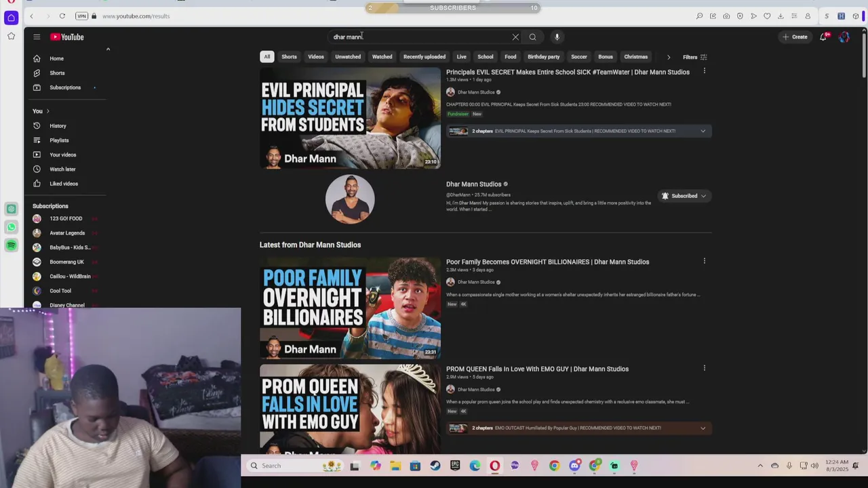Screen dimensions: 868x488
Task: Click the www.youtube.com/results address bar
Action: pos(136,16)
